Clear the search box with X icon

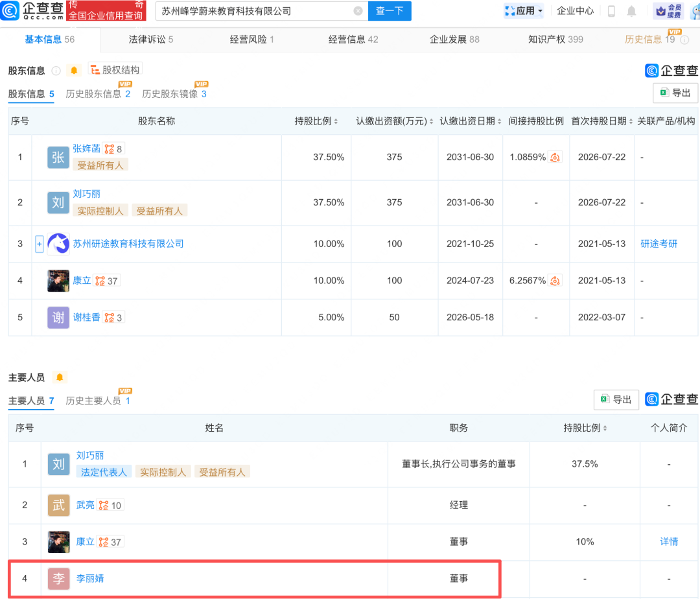tap(358, 11)
